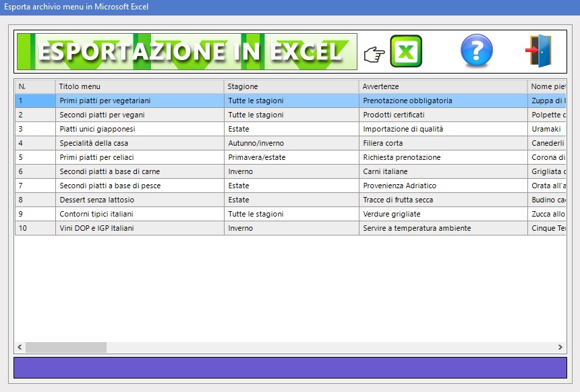The width and height of the screenshot is (580, 392).
Task: Click the Esportazione in Excel banner
Action: tap(187, 51)
